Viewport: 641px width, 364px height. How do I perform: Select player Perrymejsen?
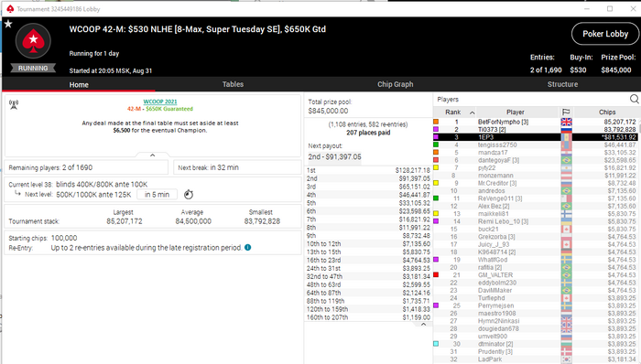[x=496, y=305]
